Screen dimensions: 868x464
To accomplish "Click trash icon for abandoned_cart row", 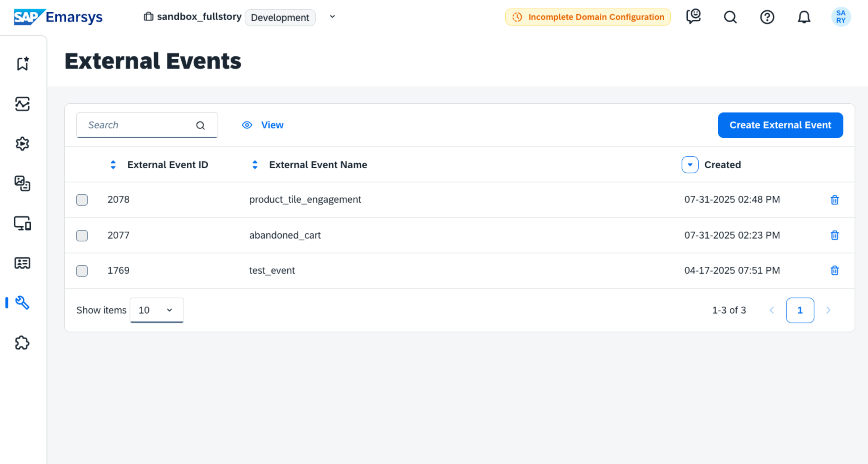I will click(834, 235).
